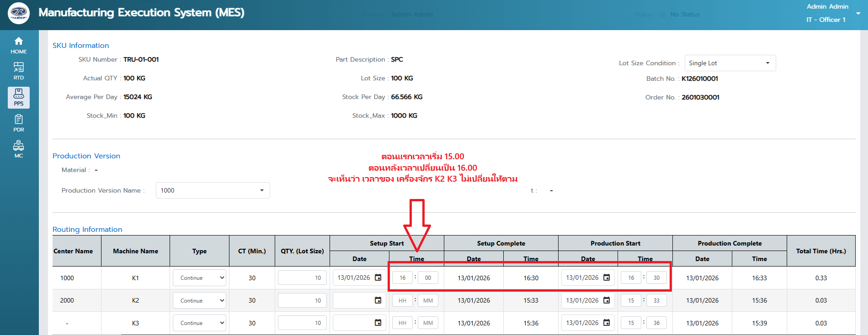Image resolution: width=868 pixels, height=335 pixels.
Task: Click the K1 Setup Start hour field
Action: 402,277
